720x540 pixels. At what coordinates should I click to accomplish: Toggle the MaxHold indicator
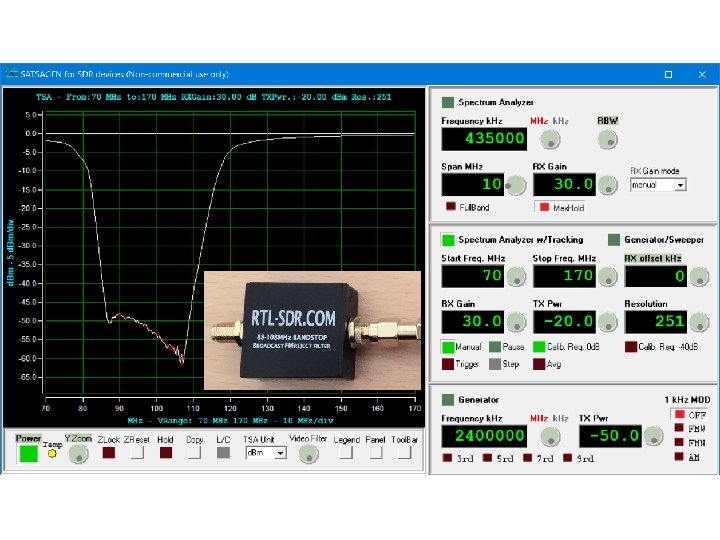[544, 207]
